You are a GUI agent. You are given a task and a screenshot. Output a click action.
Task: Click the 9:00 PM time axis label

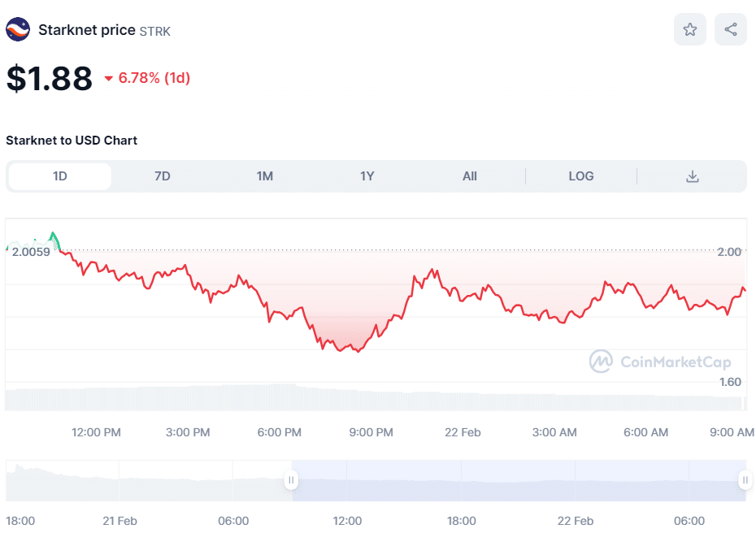(x=371, y=433)
